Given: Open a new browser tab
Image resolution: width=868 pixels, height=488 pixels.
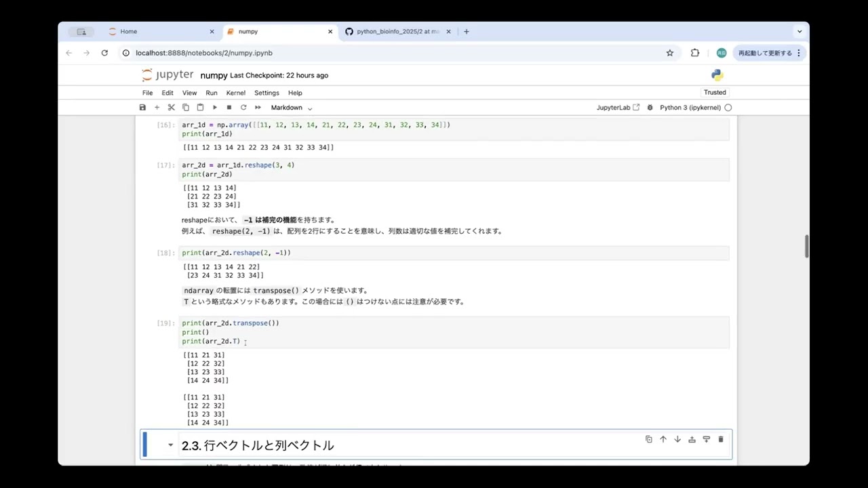Looking at the screenshot, I should tap(467, 31).
